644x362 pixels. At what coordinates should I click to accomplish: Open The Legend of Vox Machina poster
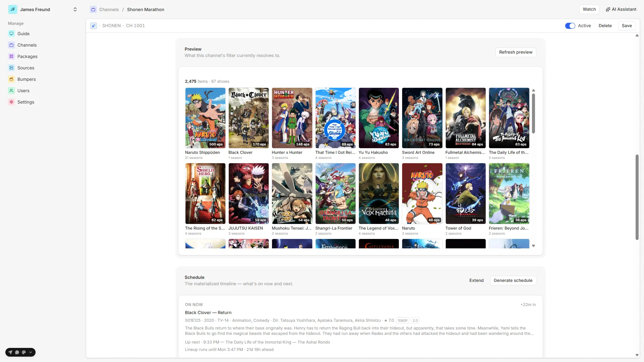coord(379,193)
